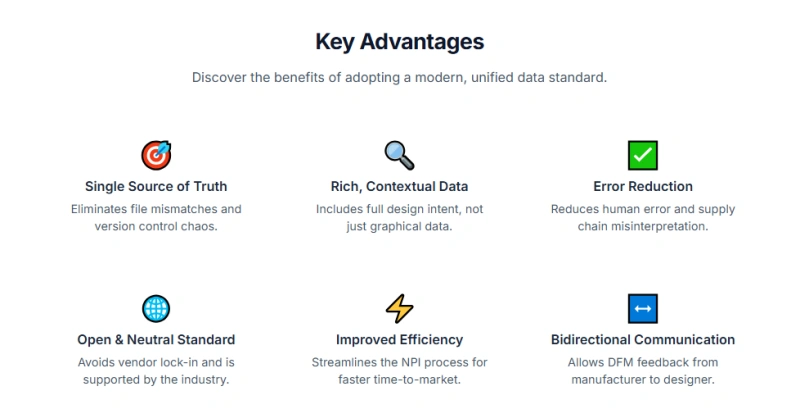The height and width of the screenshot is (408, 800).
Task: Click the file mismatches description text
Action: point(156,217)
